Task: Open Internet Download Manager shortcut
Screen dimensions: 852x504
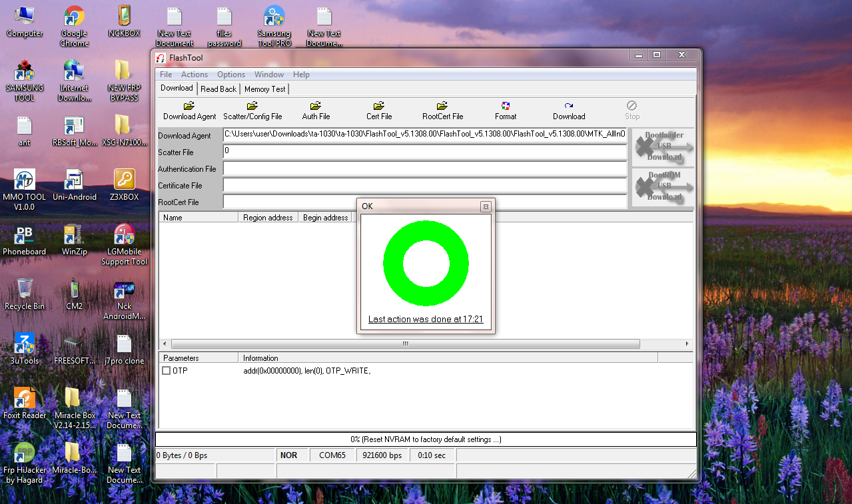Action: (74, 81)
